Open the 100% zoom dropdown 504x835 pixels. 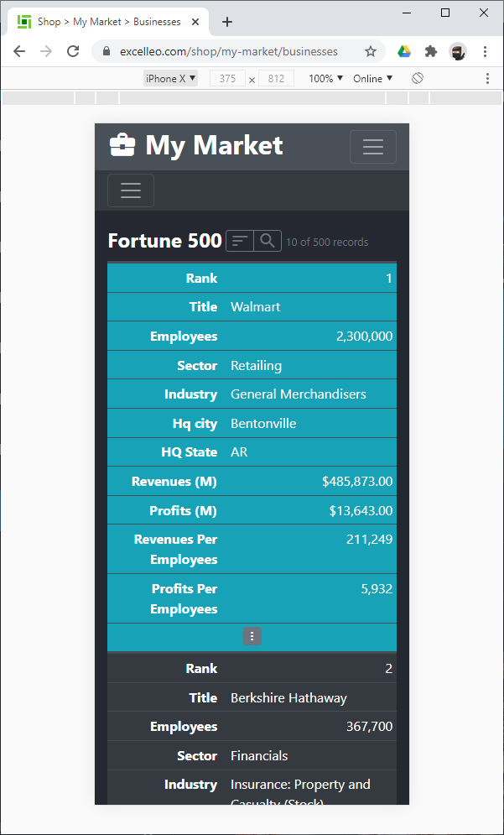click(325, 78)
